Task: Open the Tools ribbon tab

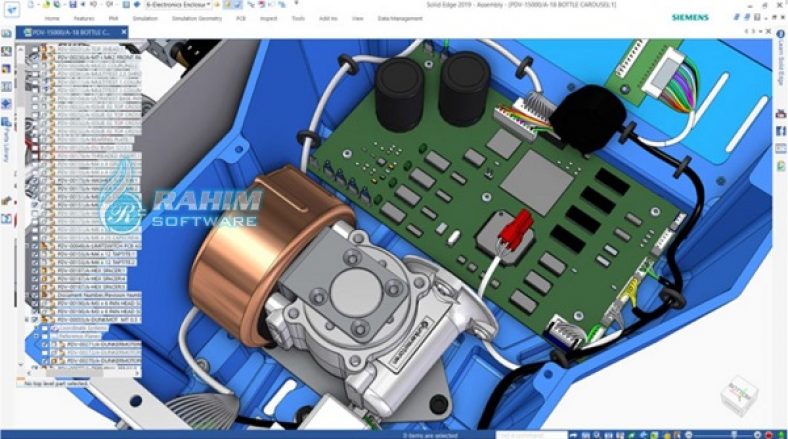Action: 298,19
